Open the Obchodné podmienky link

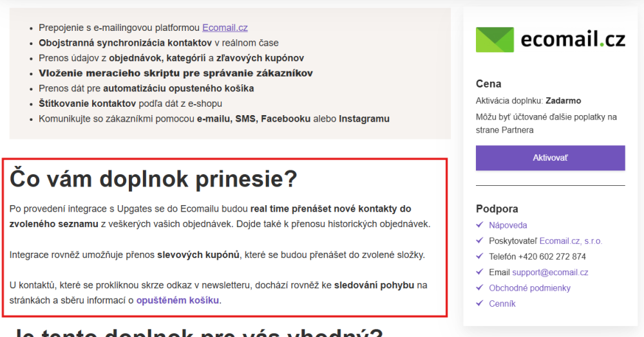point(529,288)
